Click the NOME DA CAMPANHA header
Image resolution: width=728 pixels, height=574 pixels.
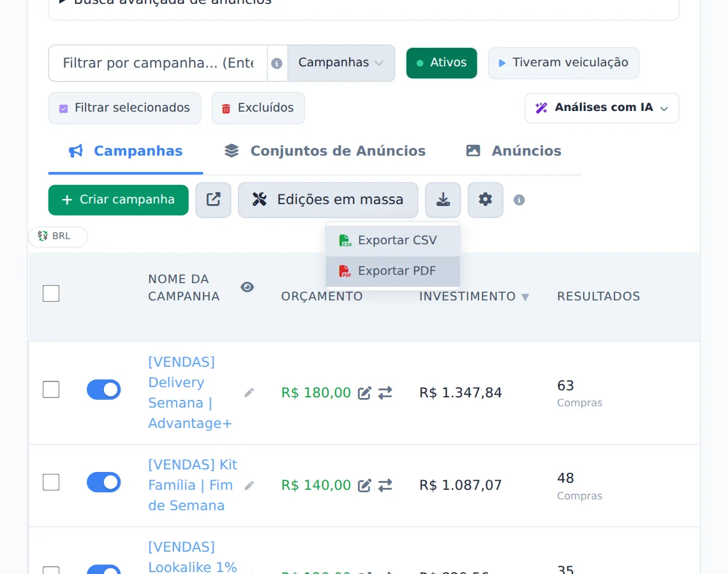184,288
